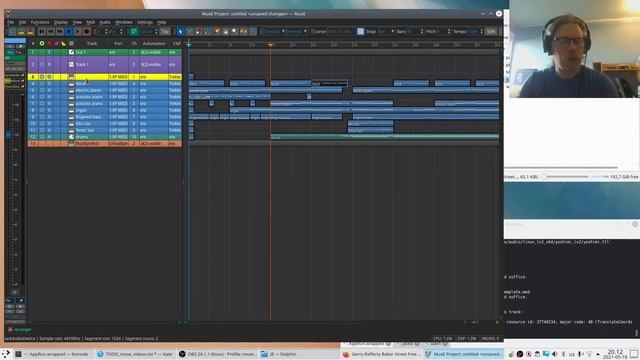
Task: Toggle record arm on electric piano track
Action: (x=42, y=90)
